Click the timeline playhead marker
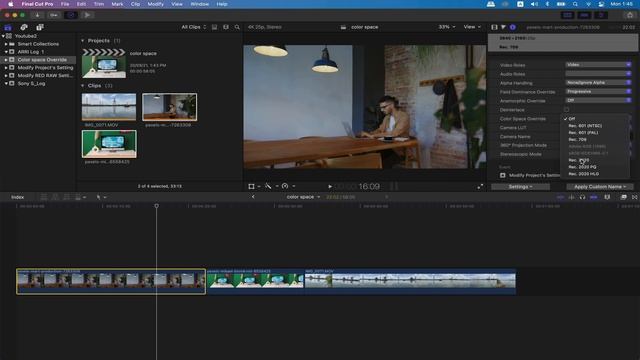640x360 pixels. point(156,206)
